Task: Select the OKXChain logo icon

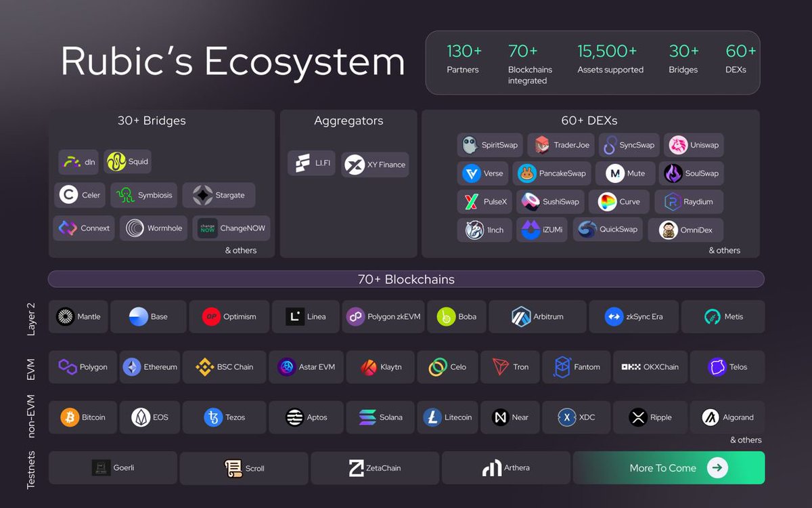Action: pos(631,367)
